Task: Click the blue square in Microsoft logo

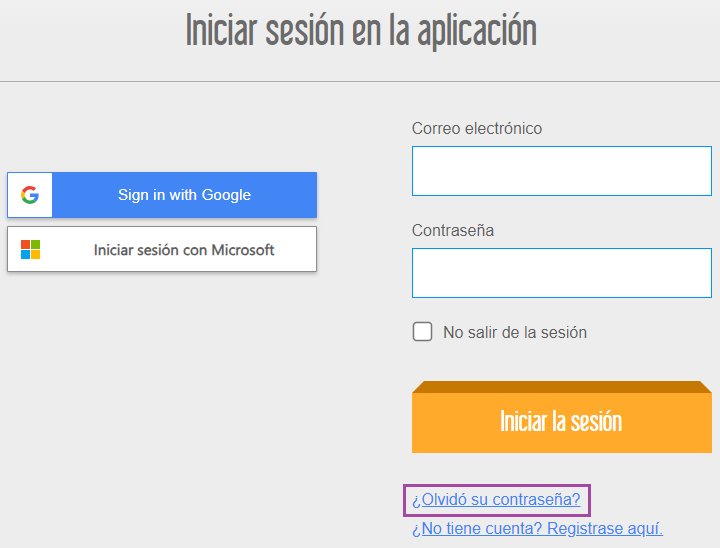Action: coord(26,254)
